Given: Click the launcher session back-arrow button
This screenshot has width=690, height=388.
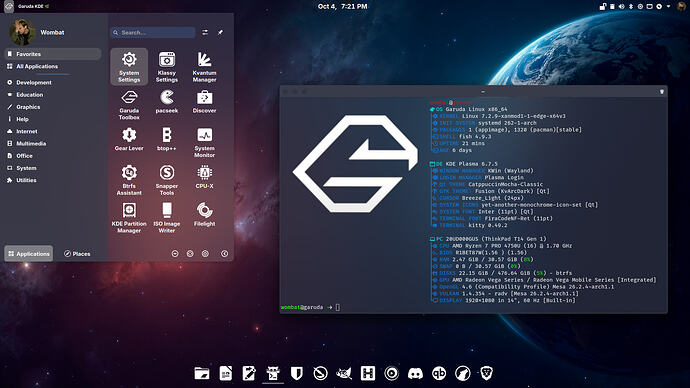Looking at the screenshot, I should [x=224, y=254].
